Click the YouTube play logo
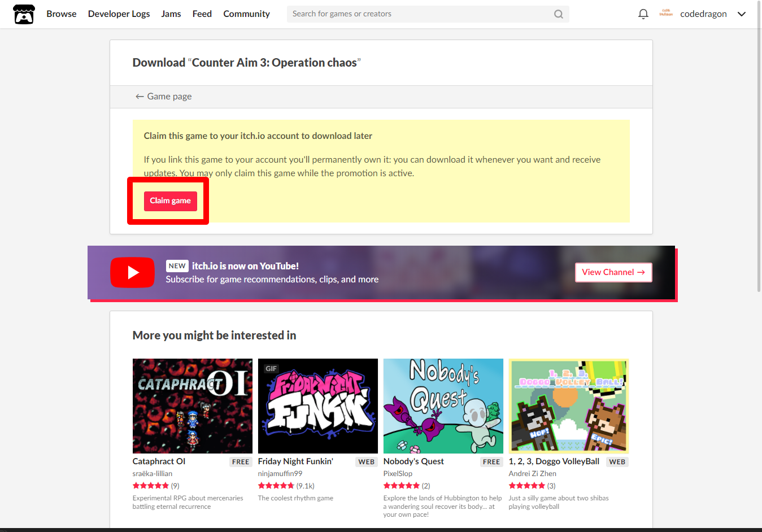 click(x=132, y=273)
